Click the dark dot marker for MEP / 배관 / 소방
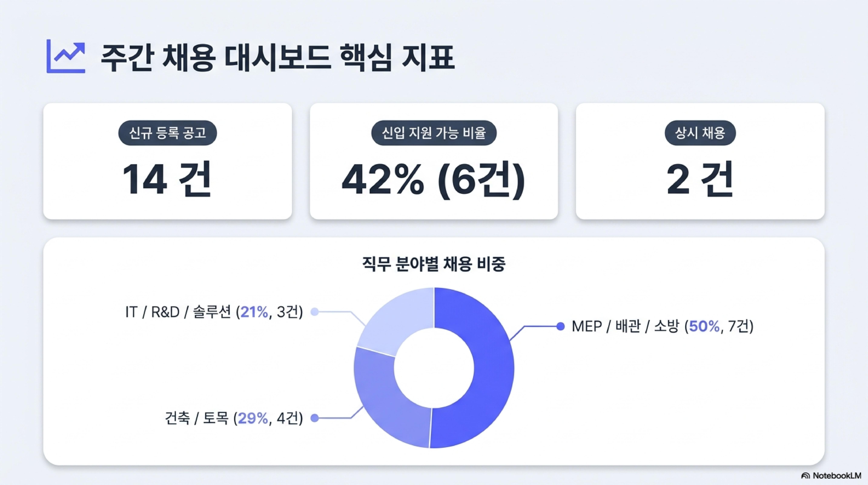This screenshot has width=868, height=485. 560,326
